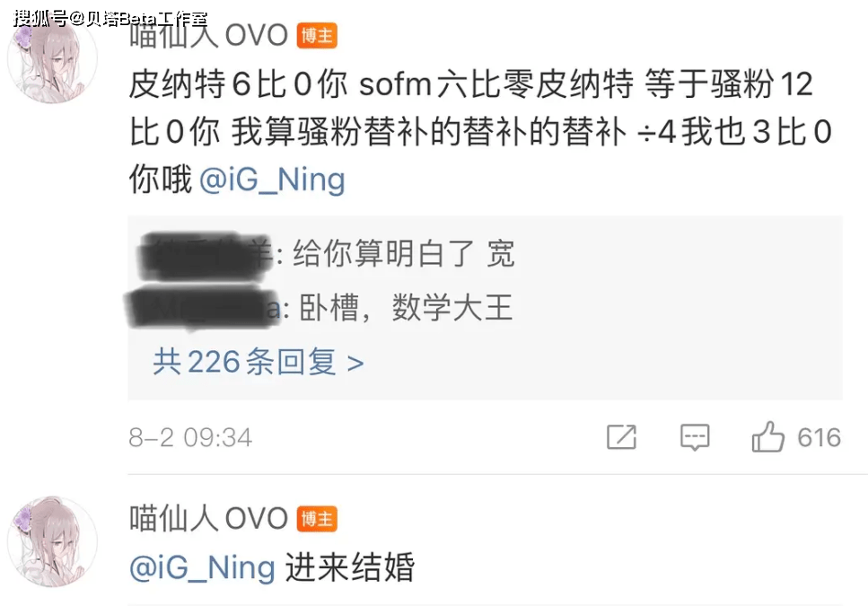Expand all replies via 共226条回复 >
Screen dimensions: 868x606
(x=258, y=362)
